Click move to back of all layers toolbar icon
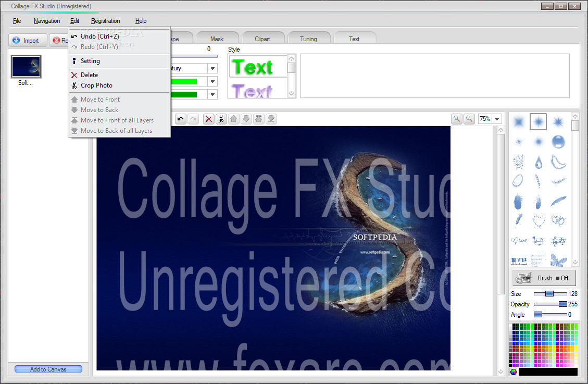The height and width of the screenshot is (384, 588). (x=271, y=119)
